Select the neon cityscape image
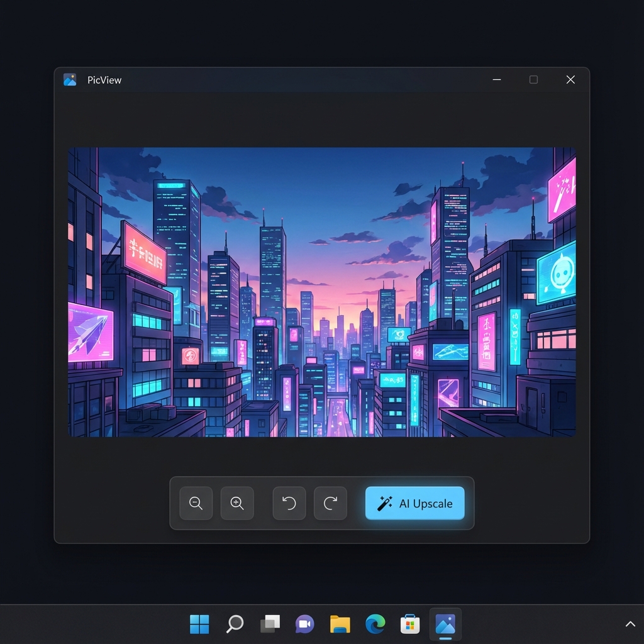The height and width of the screenshot is (644, 644). point(322,291)
